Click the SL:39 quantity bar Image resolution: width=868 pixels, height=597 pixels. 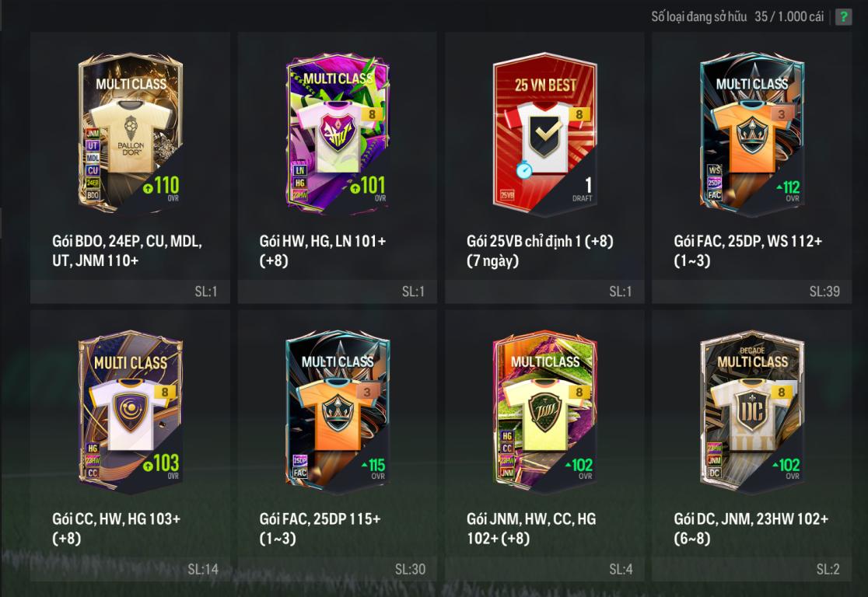pyautogui.click(x=752, y=292)
